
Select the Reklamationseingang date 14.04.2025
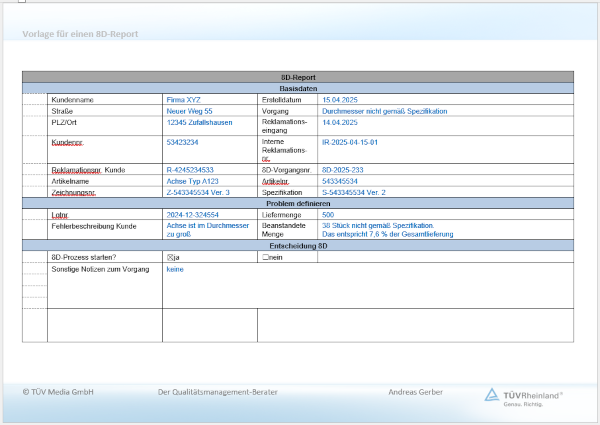pyautogui.click(x=340, y=122)
